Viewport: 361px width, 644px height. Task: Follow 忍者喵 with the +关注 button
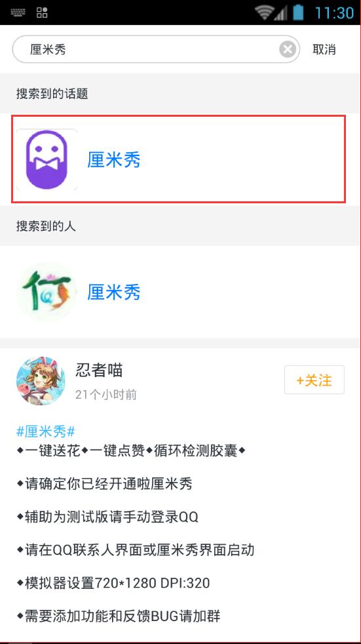(x=314, y=380)
